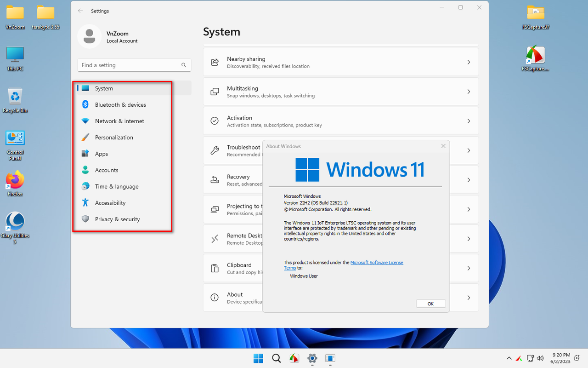588x368 pixels.
Task: Click the paintbrush Personalization icon
Action: click(85, 138)
